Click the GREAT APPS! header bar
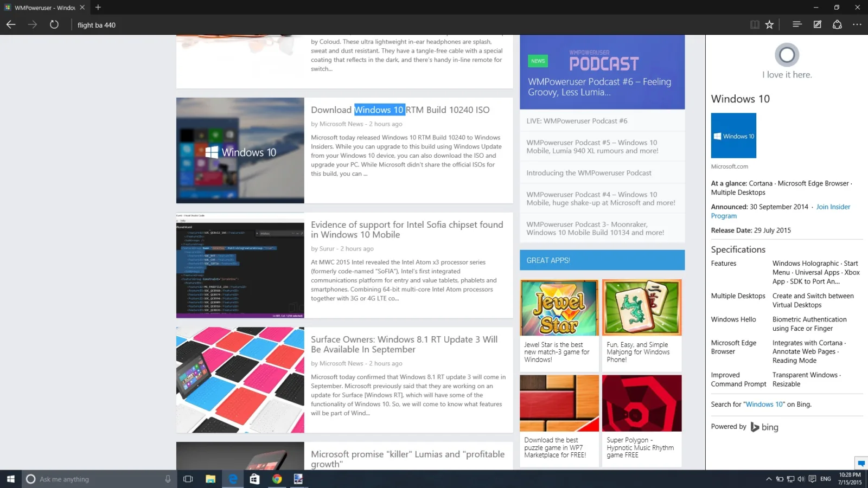This screenshot has width=868, height=488. click(602, 260)
